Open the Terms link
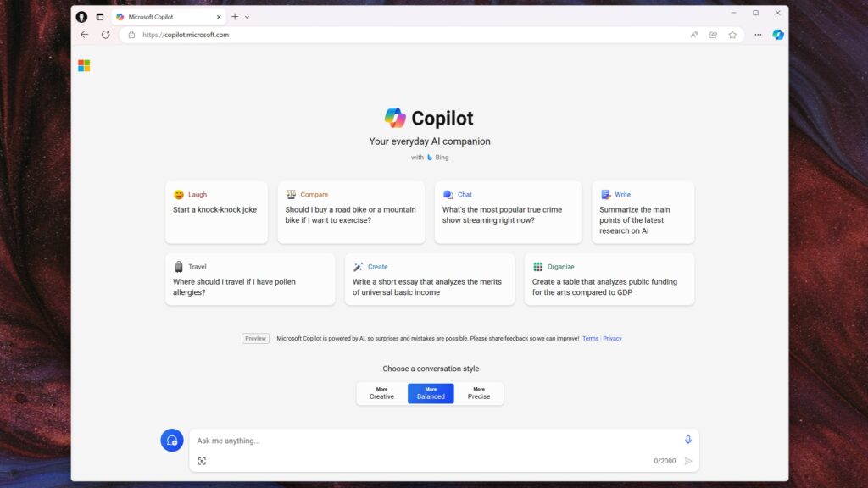The height and width of the screenshot is (488, 868). (590, 338)
